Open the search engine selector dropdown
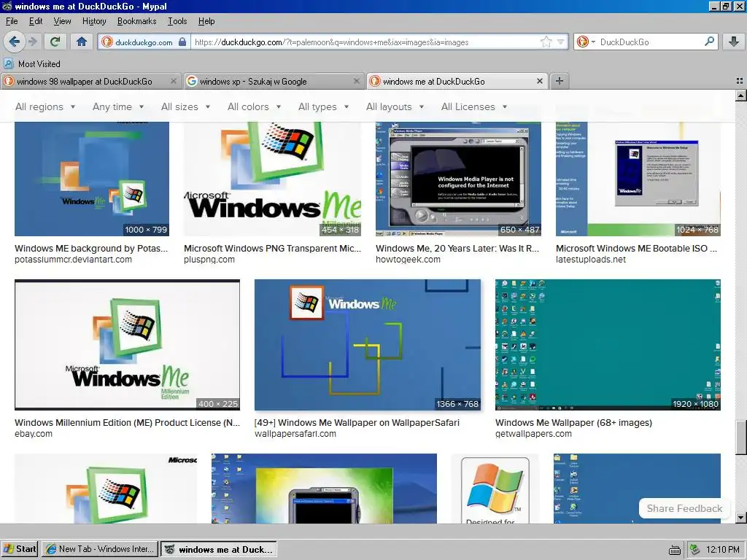 click(x=586, y=42)
